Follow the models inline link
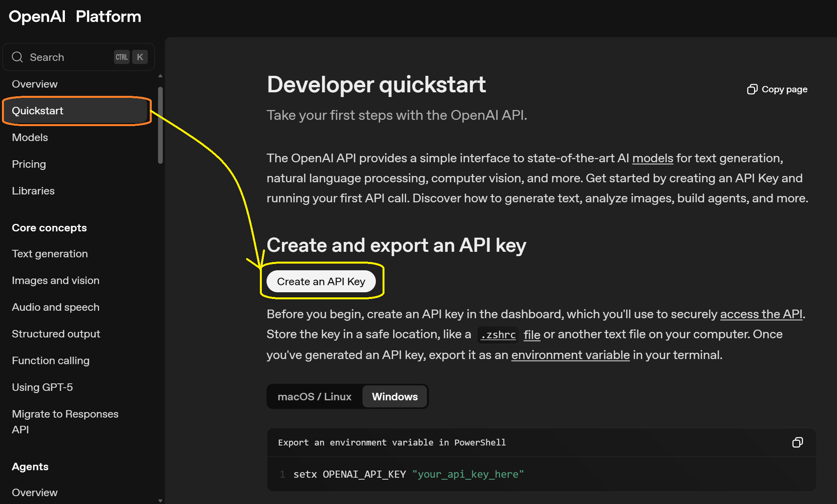Viewport: 837px width, 504px height. tap(653, 158)
